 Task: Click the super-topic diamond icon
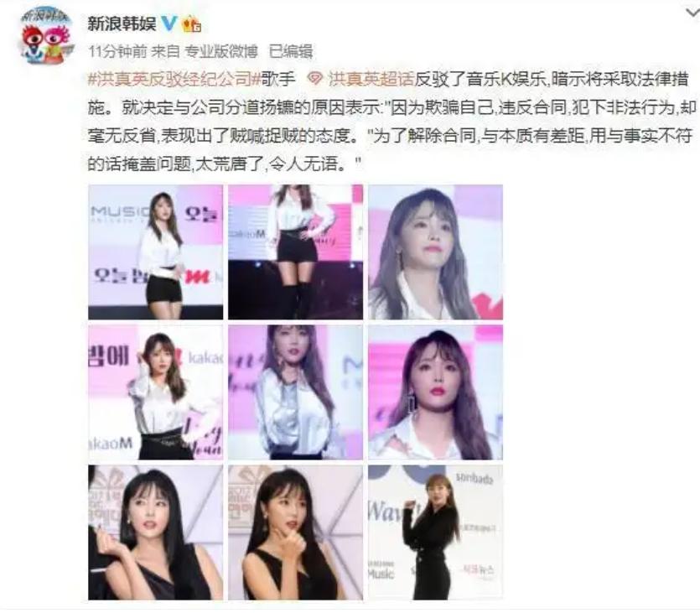click(315, 80)
